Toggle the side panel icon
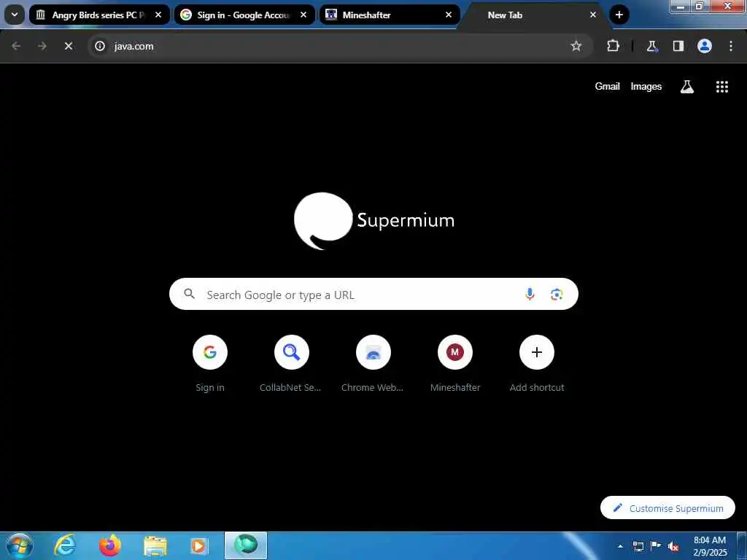The width and height of the screenshot is (747, 560). point(678,46)
